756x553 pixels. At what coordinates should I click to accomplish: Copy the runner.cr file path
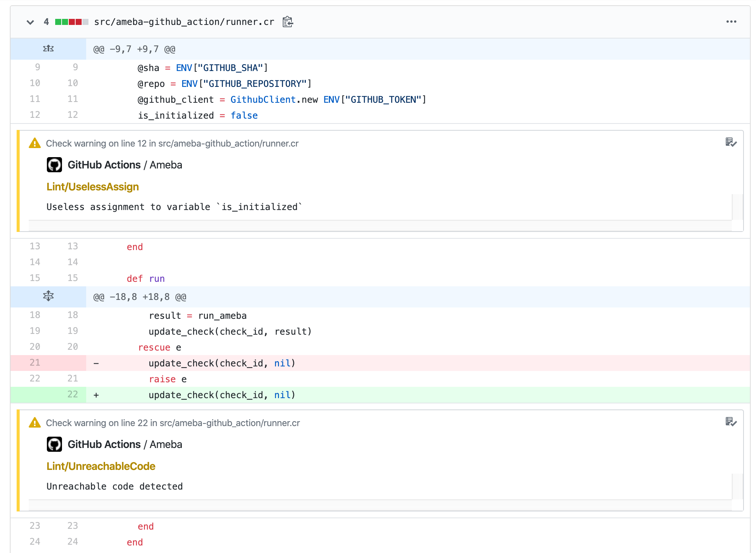288,22
